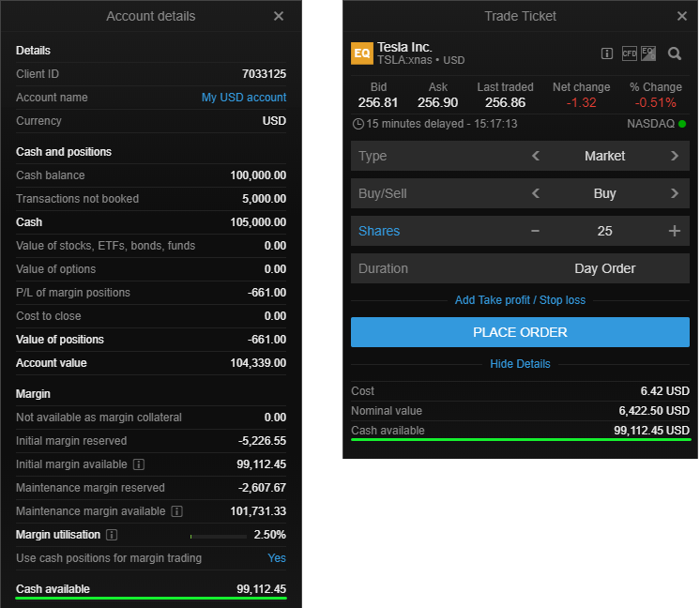Click the Bid price 256.81

(x=377, y=102)
